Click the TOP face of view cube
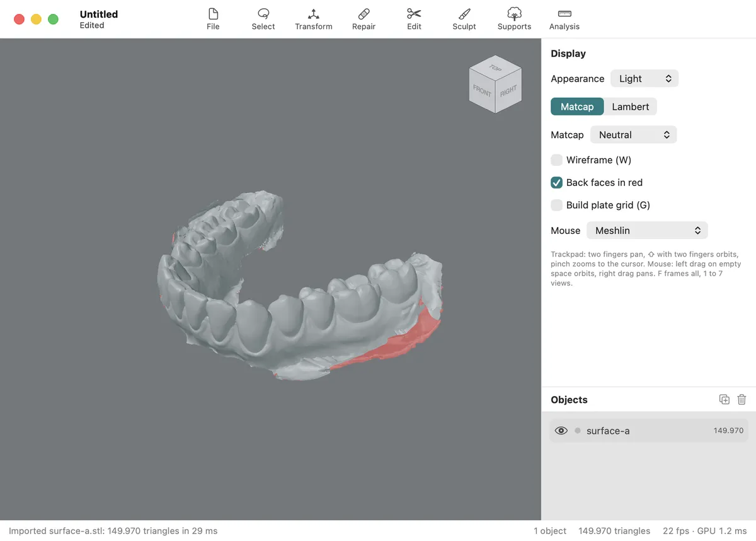756x541 pixels. (x=496, y=67)
